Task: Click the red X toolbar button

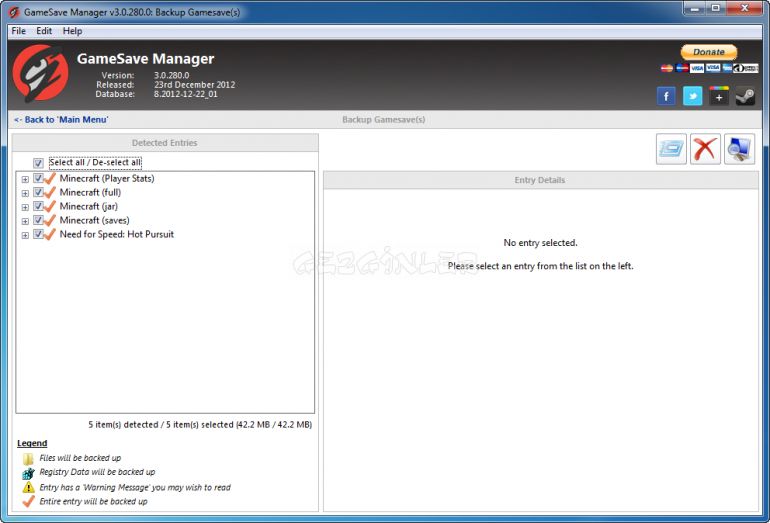Action: (x=705, y=149)
